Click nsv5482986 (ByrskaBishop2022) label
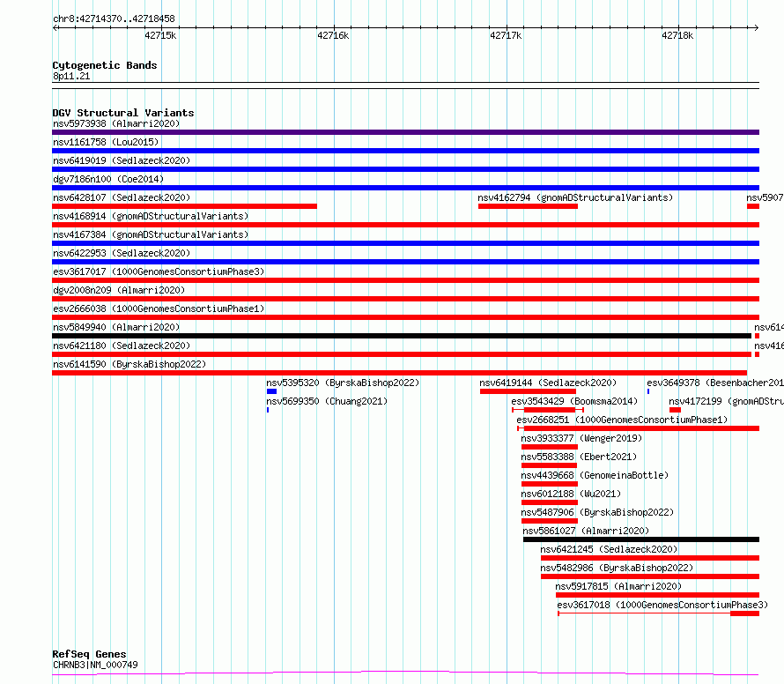784x684 pixels. [x=617, y=568]
